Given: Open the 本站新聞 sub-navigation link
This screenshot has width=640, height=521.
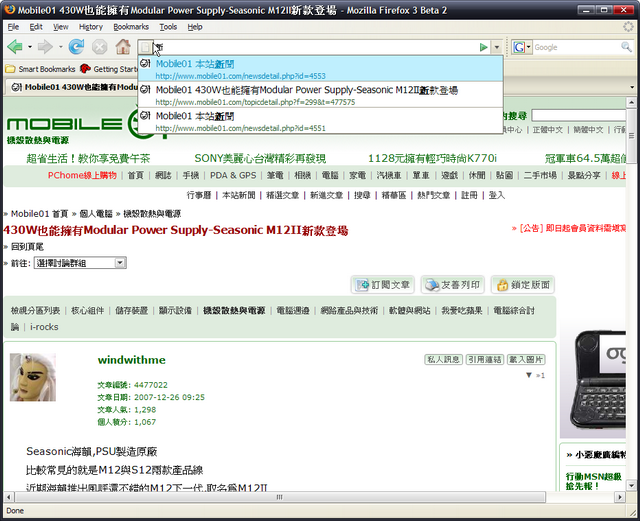Looking at the screenshot, I should point(238,195).
